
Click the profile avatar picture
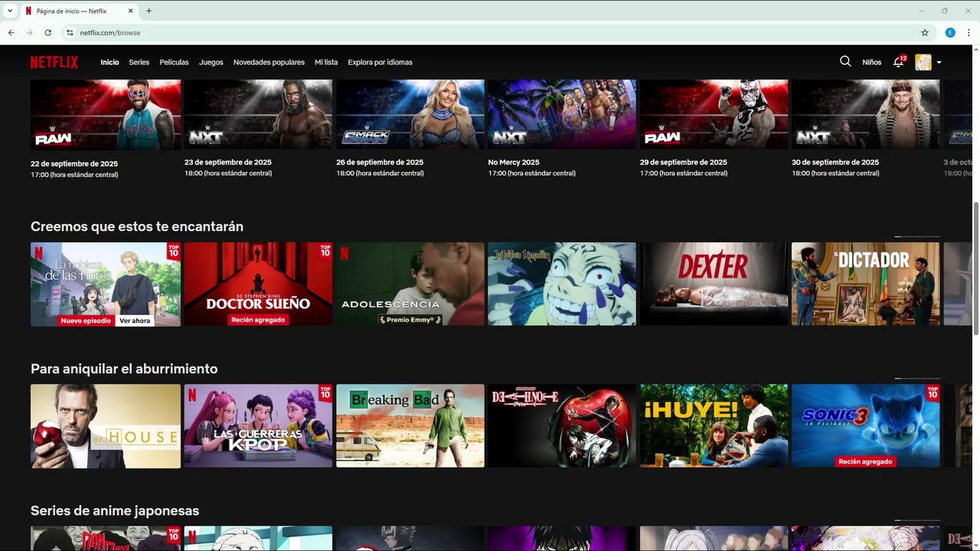coord(923,62)
